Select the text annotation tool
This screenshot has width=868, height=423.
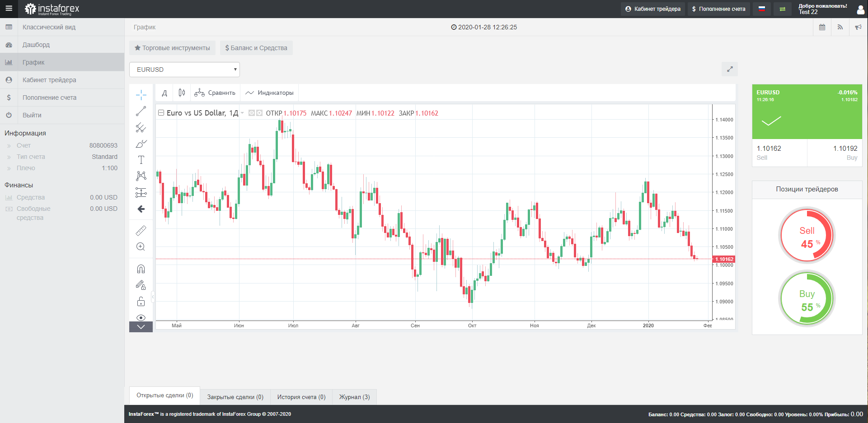pyautogui.click(x=141, y=159)
